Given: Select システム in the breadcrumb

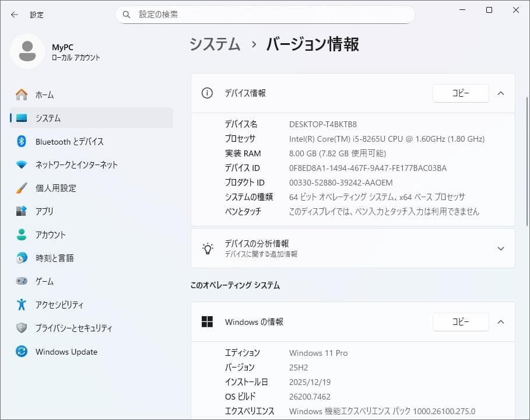Looking at the screenshot, I should pos(214,44).
